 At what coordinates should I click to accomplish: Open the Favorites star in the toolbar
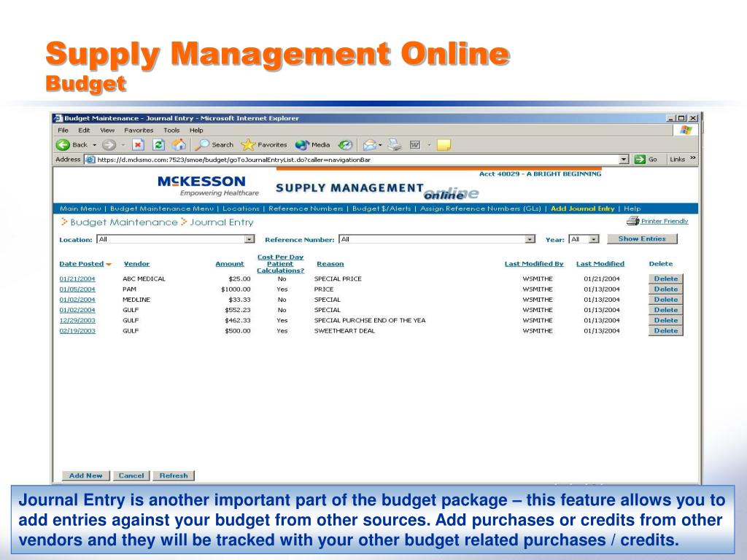[x=248, y=145]
